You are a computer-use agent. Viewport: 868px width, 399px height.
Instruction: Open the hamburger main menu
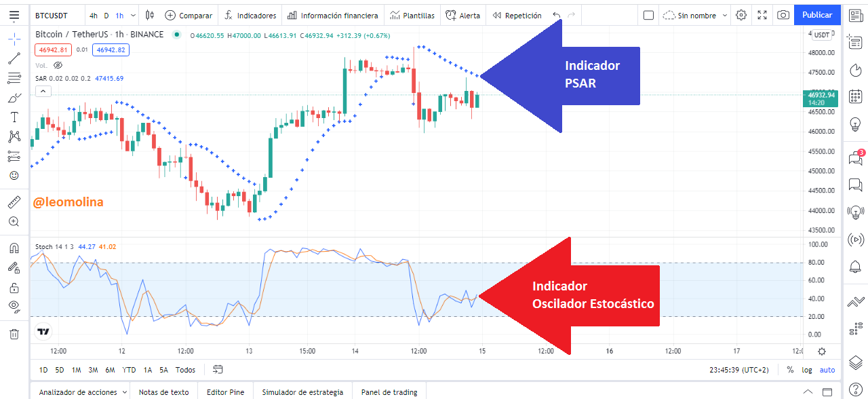coord(14,15)
